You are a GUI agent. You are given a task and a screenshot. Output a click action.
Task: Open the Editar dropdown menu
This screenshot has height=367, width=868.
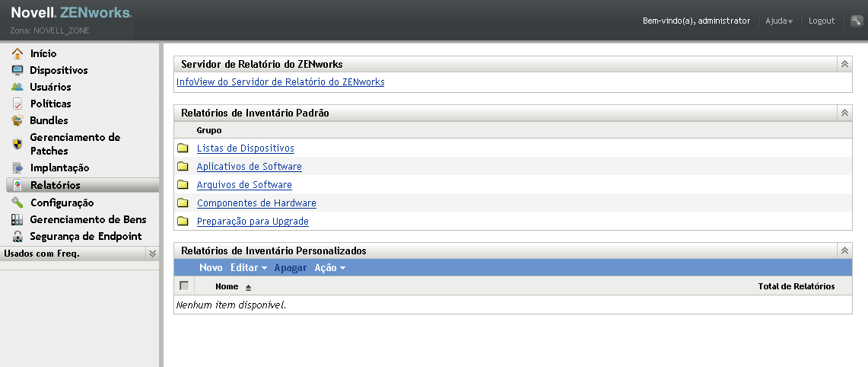click(249, 268)
